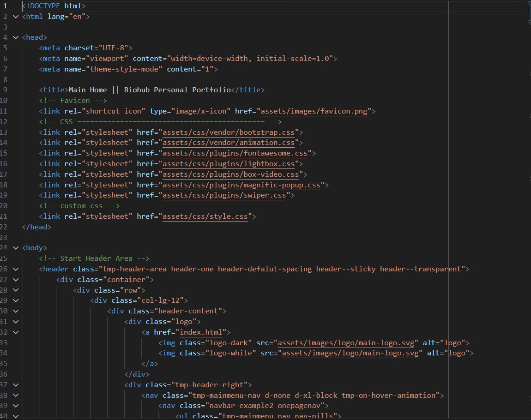The image size is (531, 420).
Task: Collapse the div row fold chevron
Action: pyautogui.click(x=16, y=290)
